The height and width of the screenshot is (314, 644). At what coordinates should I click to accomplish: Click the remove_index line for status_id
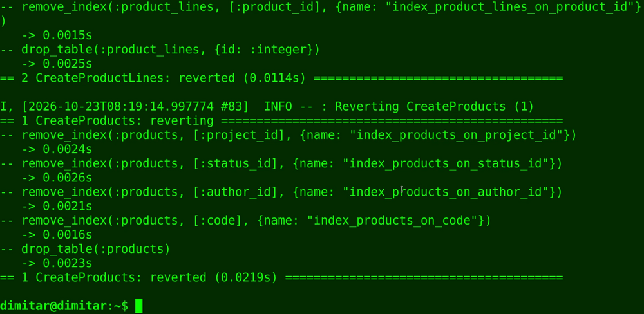pyautogui.click(x=281, y=164)
